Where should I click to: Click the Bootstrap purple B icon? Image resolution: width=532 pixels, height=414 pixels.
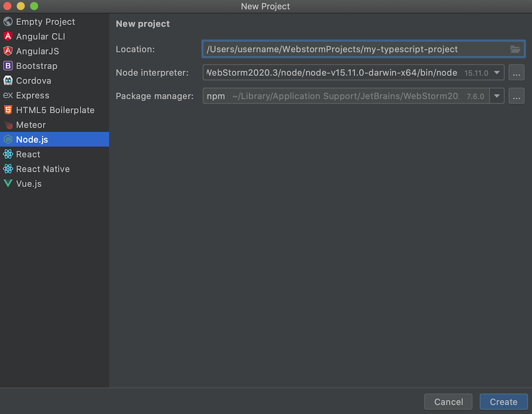[8, 66]
